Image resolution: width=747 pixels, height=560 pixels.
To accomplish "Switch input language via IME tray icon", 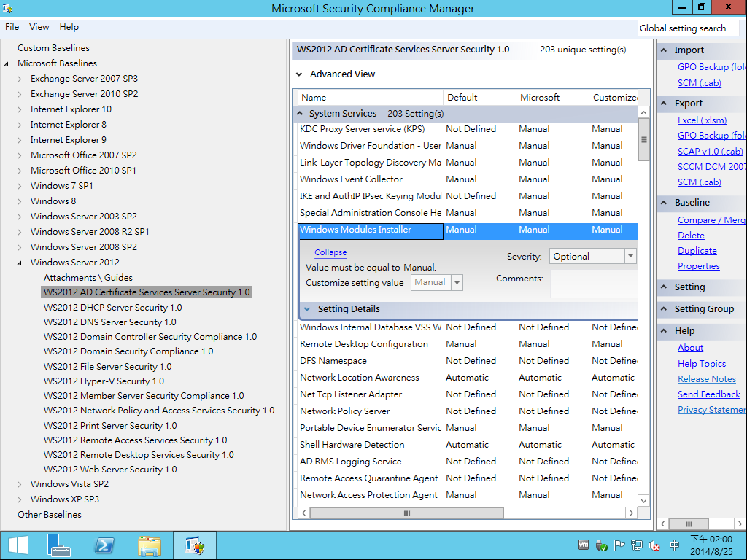I will (674, 545).
